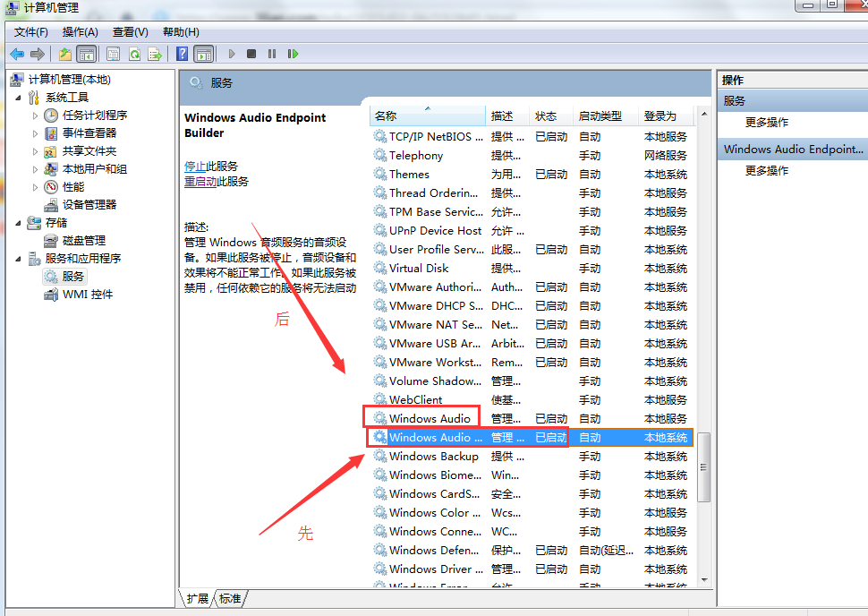Start the service with the play icon
This screenshot has width=868, height=616.
tap(232, 54)
